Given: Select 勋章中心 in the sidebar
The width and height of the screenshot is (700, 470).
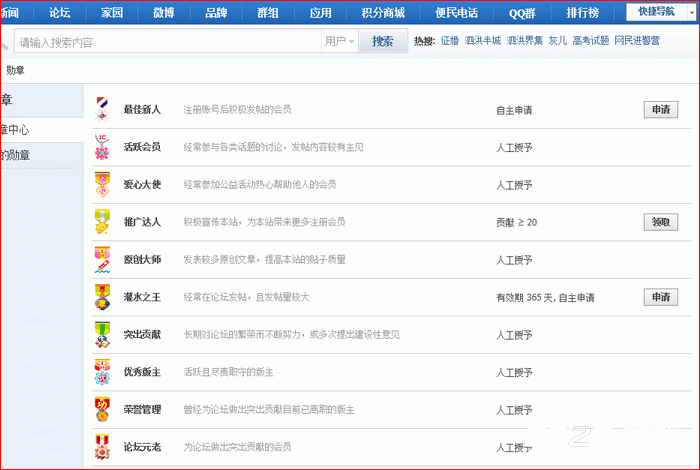Looking at the screenshot, I should click(15, 130).
